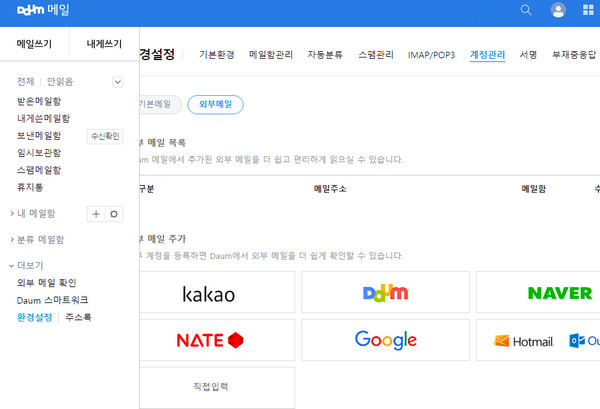Open my mailbox settings gear icon
Viewport: 600px width, 409px height.
[114, 214]
